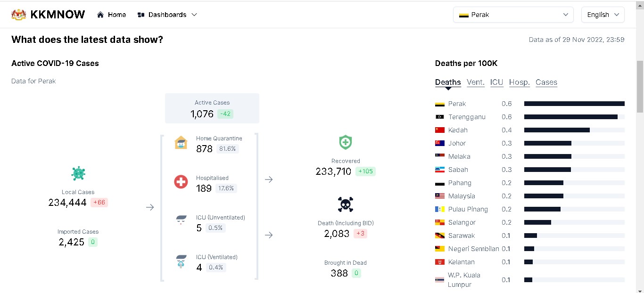644x293 pixels.
Task: Open the English language dropdown
Action: click(x=603, y=15)
